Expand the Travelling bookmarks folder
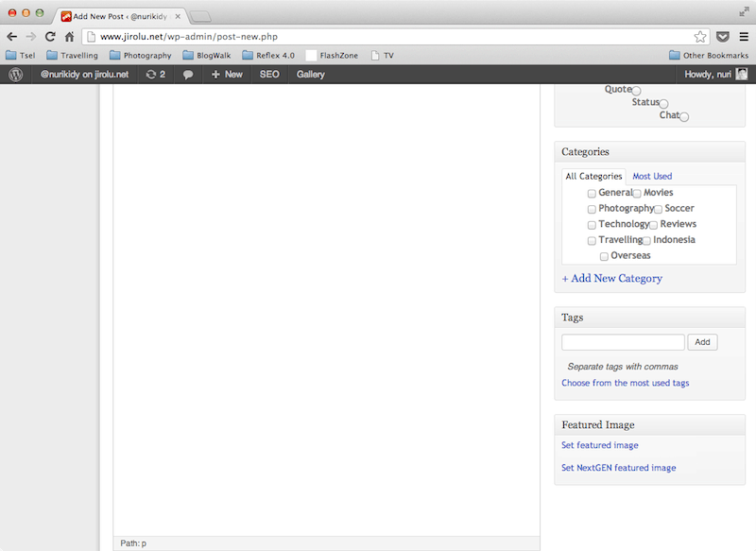 coord(72,56)
